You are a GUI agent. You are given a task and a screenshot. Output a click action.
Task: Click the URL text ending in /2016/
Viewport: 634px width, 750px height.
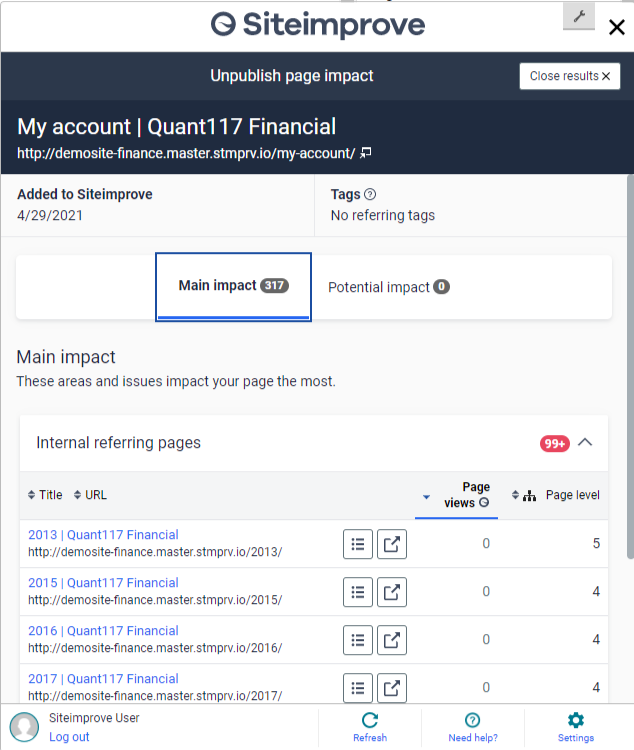155,648
